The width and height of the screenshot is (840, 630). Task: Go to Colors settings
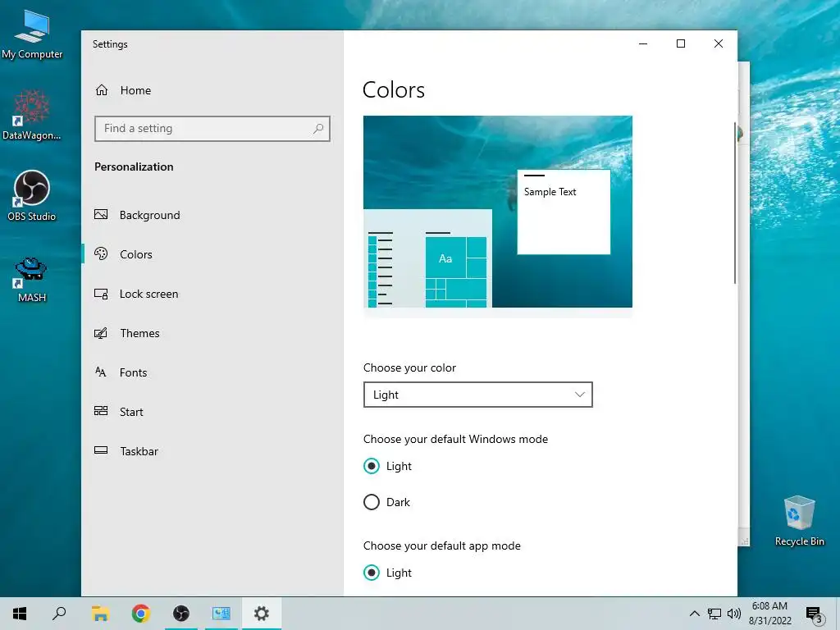coord(212,254)
